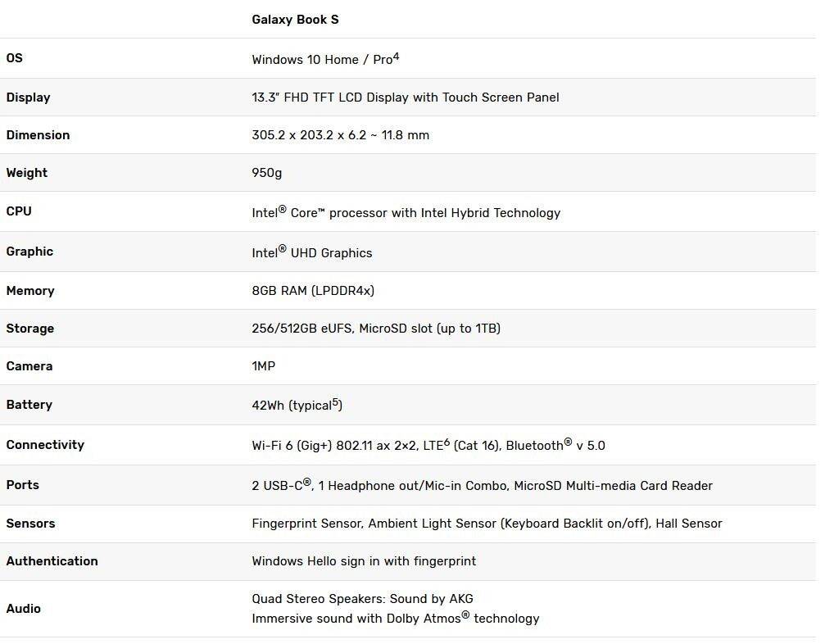Click footnote 6 superscript after LTE
This screenshot has height=644, width=825.
pos(446,442)
